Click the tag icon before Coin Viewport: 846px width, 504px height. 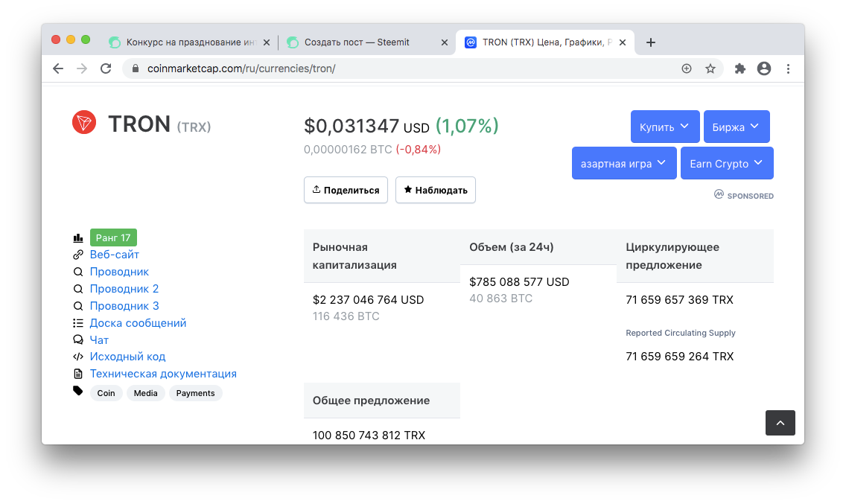pos(78,392)
